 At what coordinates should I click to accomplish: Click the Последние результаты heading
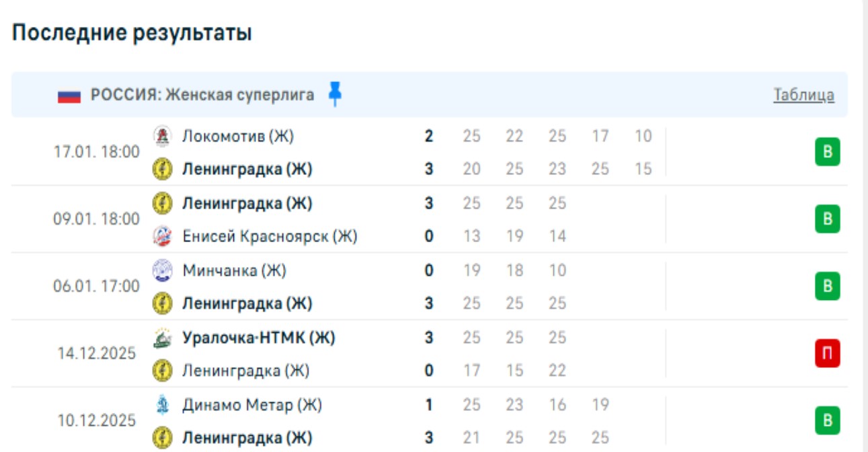tap(132, 33)
